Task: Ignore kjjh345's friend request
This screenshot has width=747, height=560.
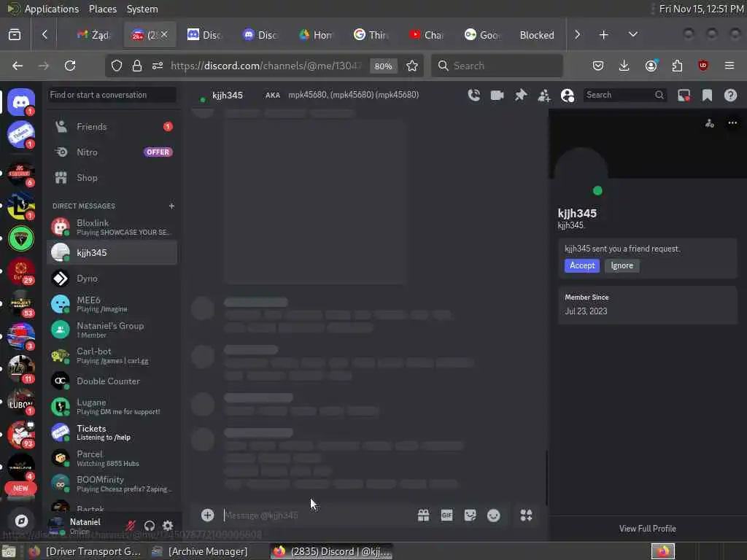Action: (622, 265)
